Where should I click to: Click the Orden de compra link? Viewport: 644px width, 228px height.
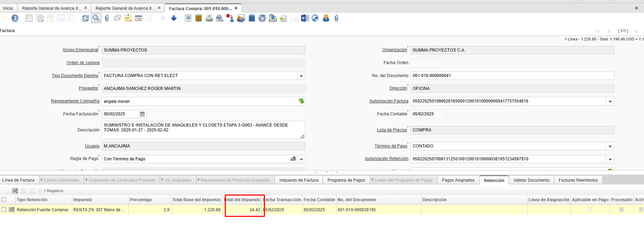83,63
